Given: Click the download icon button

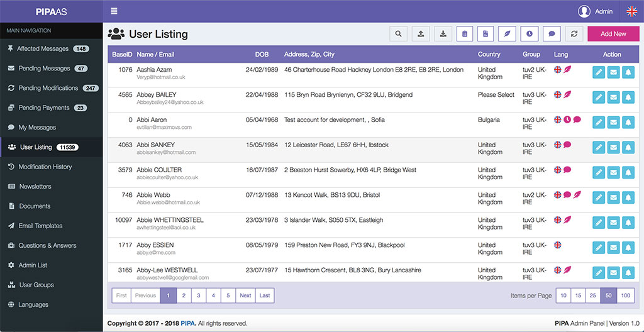Looking at the screenshot, I should tap(443, 34).
